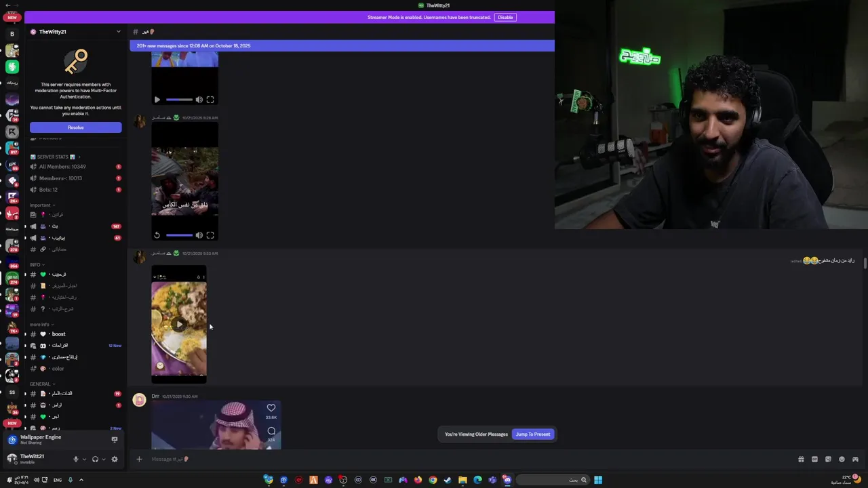Open the server icon with 817 badge
This screenshot has height=488, width=868.
coord(12,148)
